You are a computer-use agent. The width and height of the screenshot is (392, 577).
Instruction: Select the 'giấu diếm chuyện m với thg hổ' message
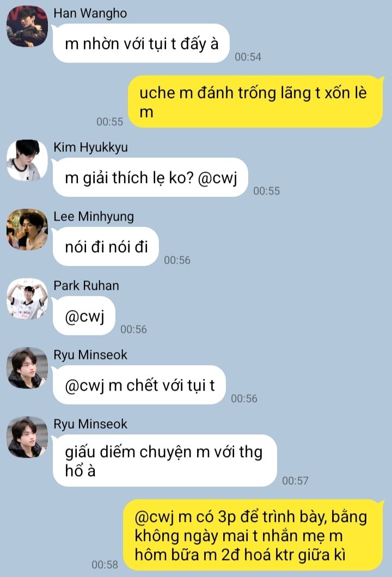pyautogui.click(x=165, y=460)
